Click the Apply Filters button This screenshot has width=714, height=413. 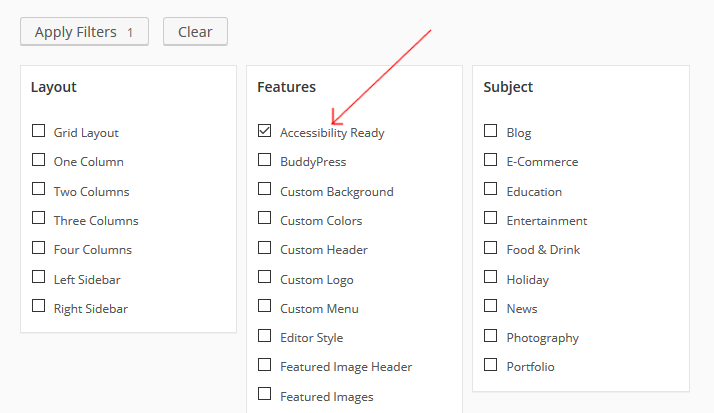click(x=84, y=32)
